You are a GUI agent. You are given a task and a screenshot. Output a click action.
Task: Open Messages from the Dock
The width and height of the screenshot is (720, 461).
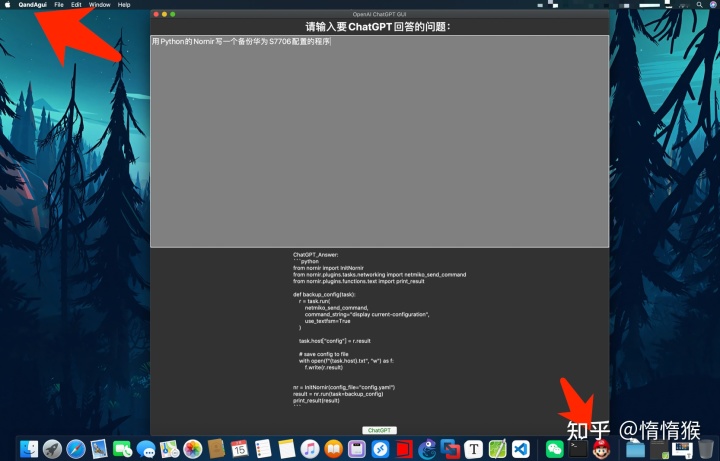146,449
